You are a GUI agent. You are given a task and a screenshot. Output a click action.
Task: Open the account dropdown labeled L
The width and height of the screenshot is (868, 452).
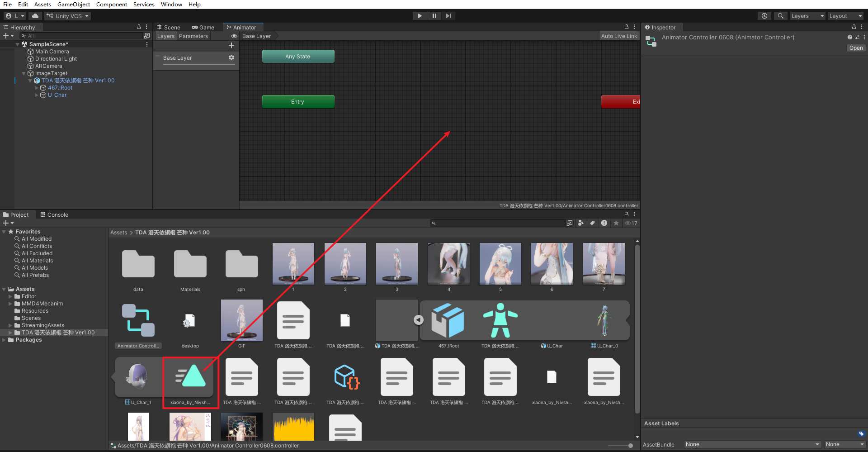(15, 16)
